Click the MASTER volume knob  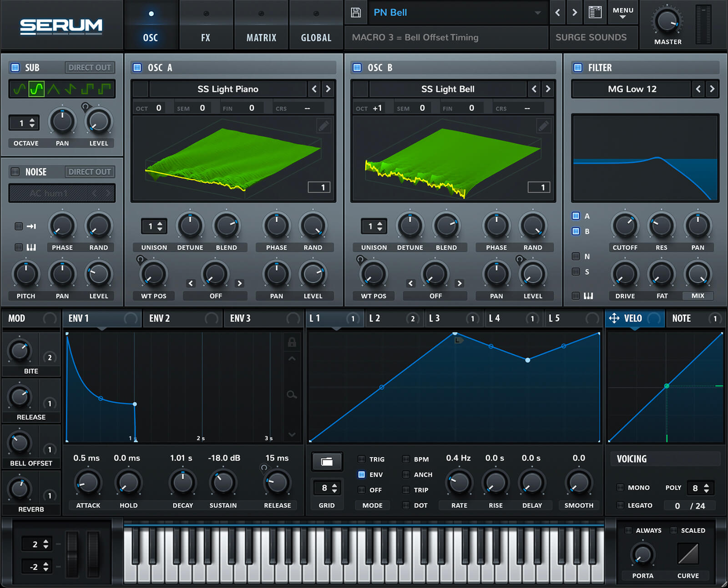[x=667, y=21]
